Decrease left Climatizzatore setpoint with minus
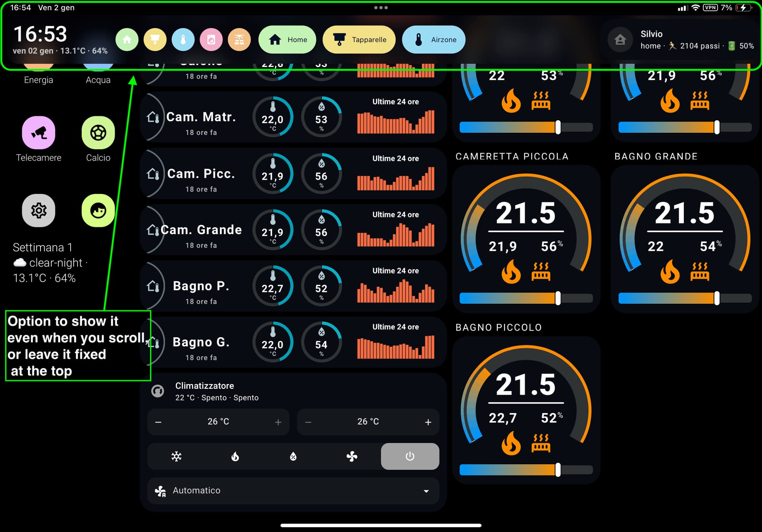762x532 pixels. tap(158, 422)
